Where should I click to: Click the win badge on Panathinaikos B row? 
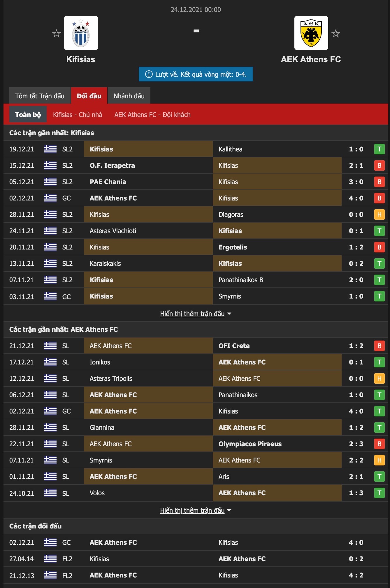click(380, 280)
